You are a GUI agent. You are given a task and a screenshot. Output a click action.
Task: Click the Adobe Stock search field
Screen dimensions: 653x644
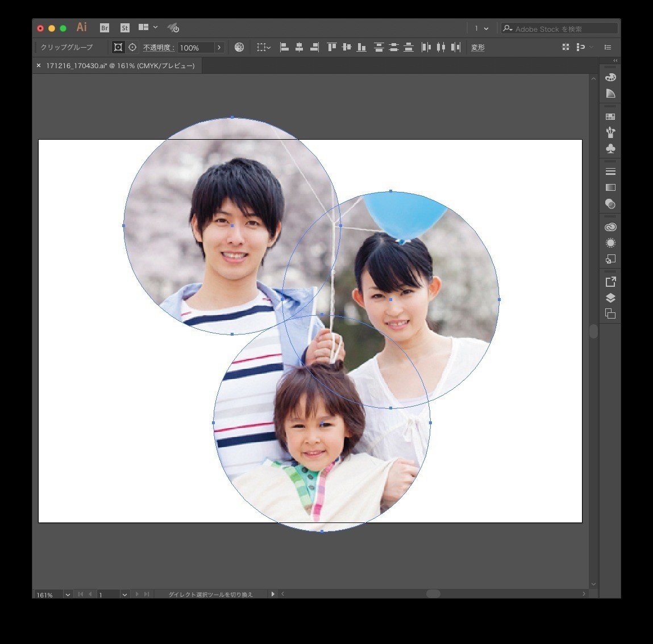[x=559, y=28]
